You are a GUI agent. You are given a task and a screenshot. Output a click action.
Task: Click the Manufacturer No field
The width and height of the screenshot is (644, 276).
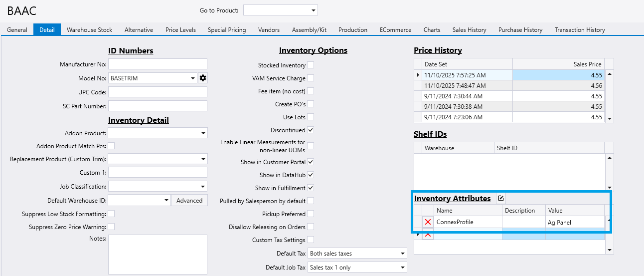coord(158,64)
